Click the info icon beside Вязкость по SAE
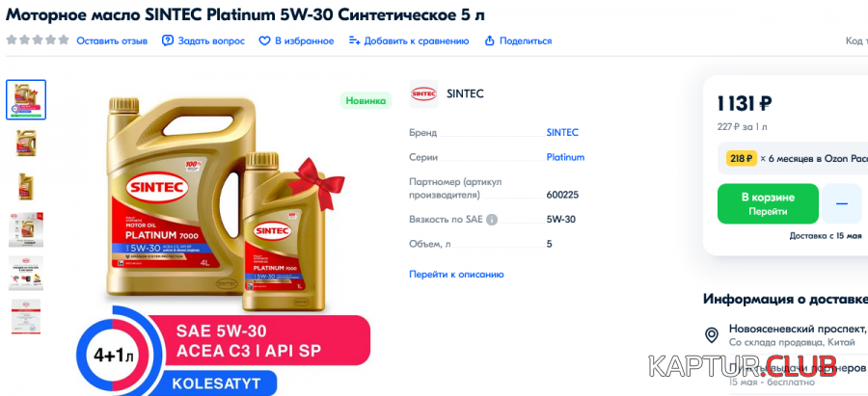The image size is (868, 396). [492, 220]
